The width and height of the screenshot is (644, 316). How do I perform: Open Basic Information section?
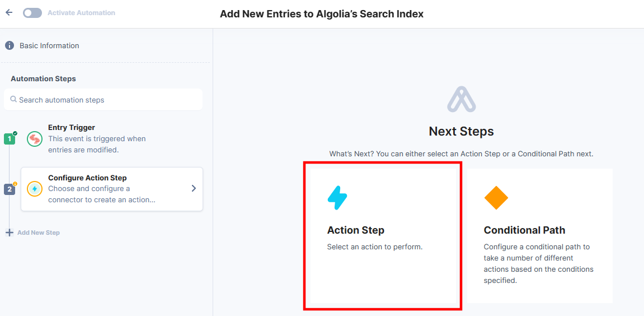point(49,46)
